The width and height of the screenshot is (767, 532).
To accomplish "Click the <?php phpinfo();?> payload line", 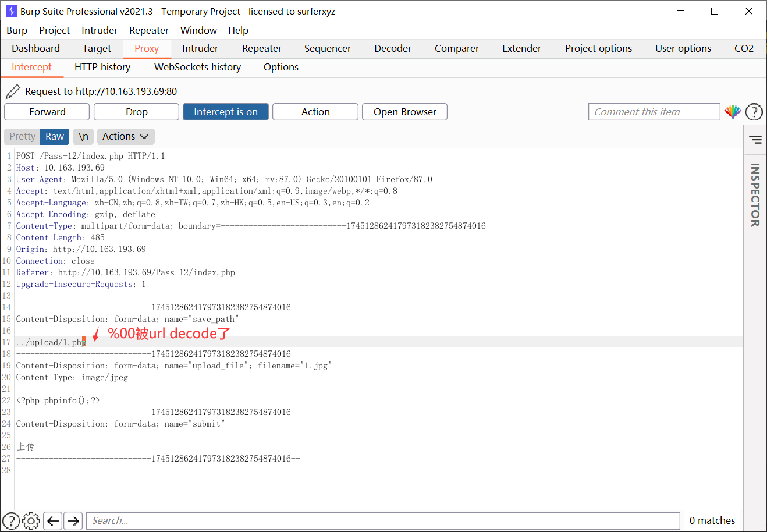I will tap(58, 400).
